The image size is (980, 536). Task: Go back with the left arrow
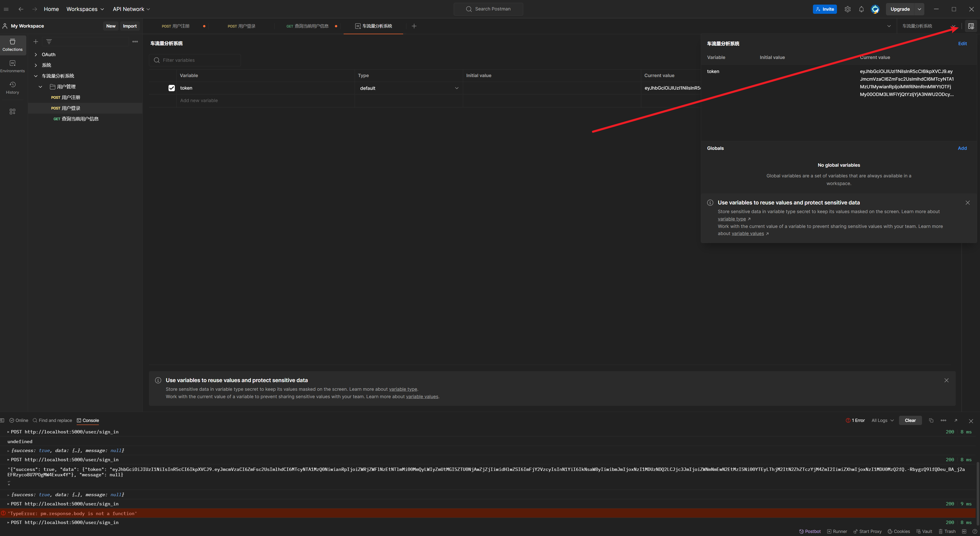pyautogui.click(x=21, y=9)
